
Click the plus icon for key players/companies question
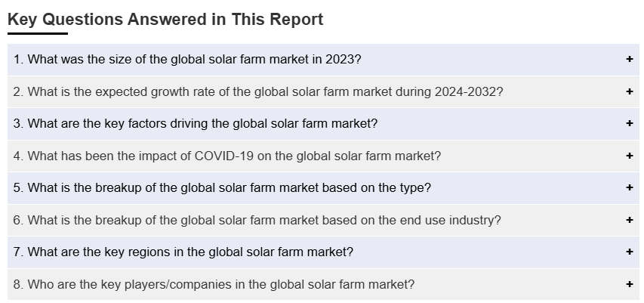pyautogui.click(x=630, y=285)
